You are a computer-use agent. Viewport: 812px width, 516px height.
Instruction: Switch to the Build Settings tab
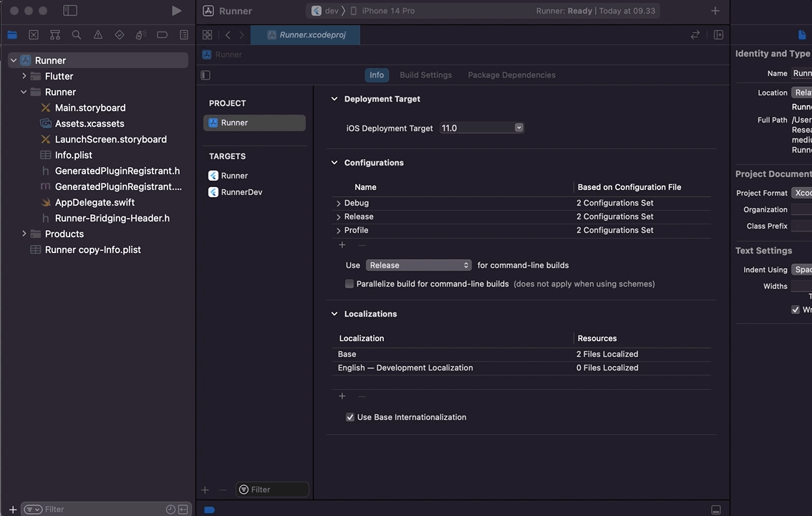(425, 75)
